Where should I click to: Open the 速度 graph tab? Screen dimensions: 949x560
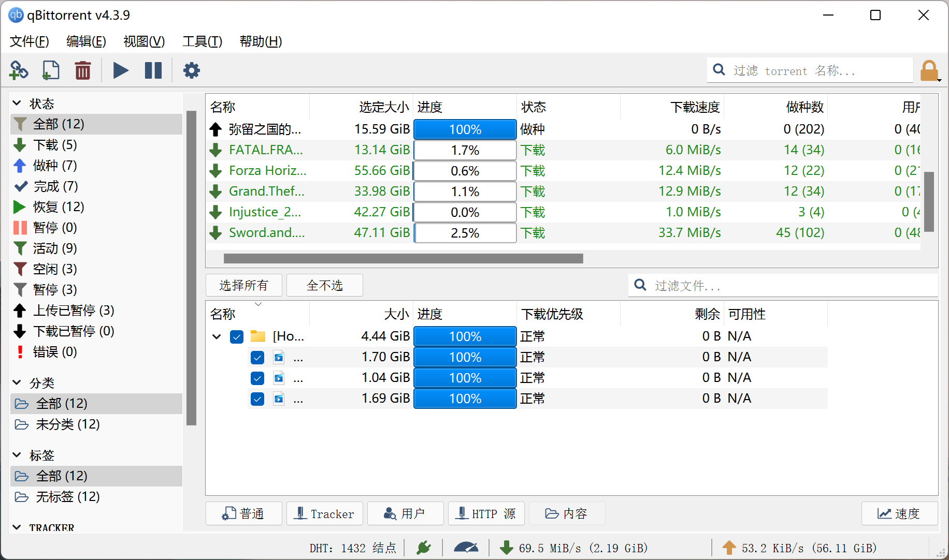(900, 513)
